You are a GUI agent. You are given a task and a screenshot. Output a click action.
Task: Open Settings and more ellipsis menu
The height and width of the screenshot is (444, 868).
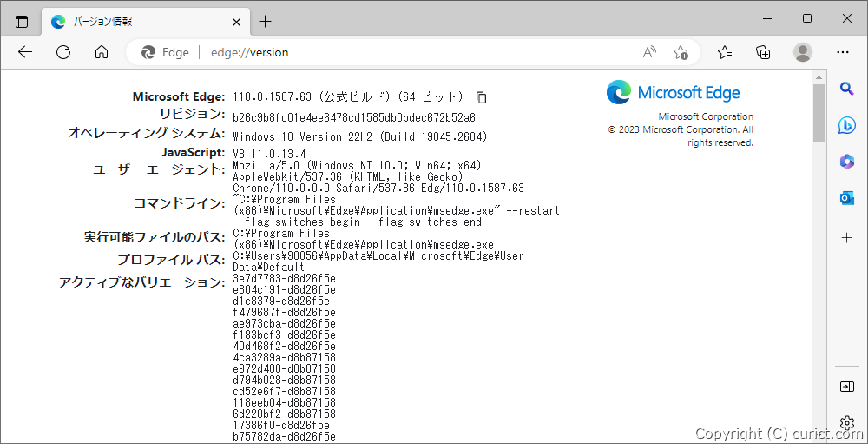click(843, 52)
